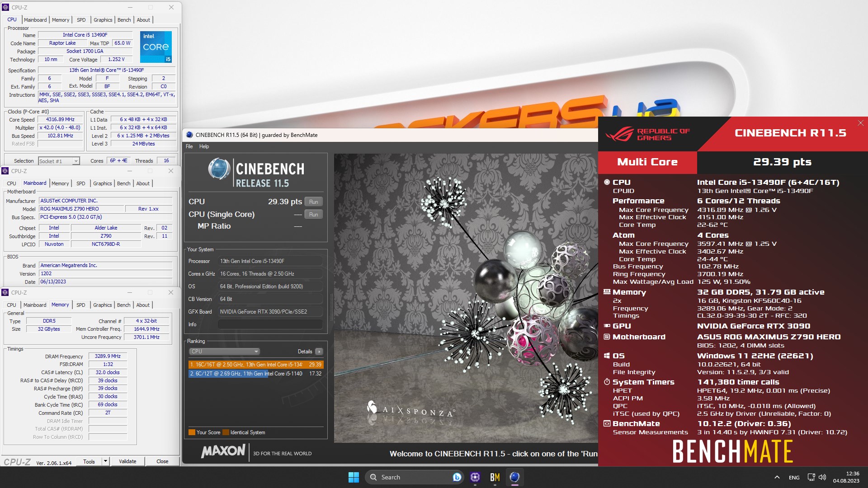Click the Memory section icon in BenchMate

[607, 292]
